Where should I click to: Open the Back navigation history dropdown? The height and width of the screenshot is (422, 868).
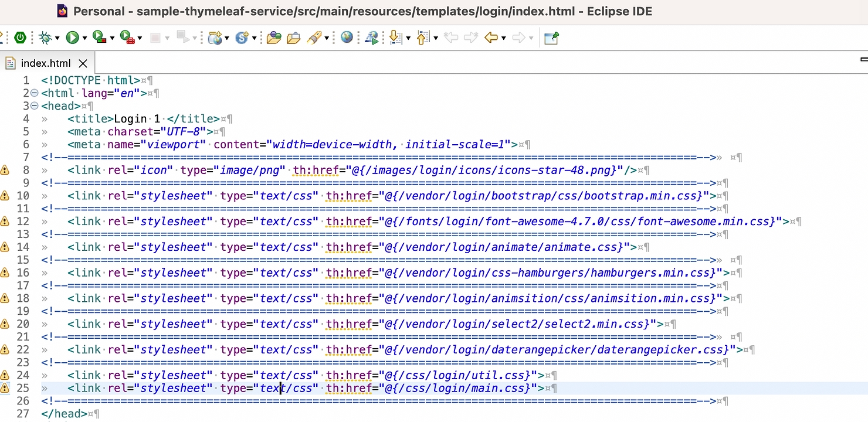click(504, 39)
